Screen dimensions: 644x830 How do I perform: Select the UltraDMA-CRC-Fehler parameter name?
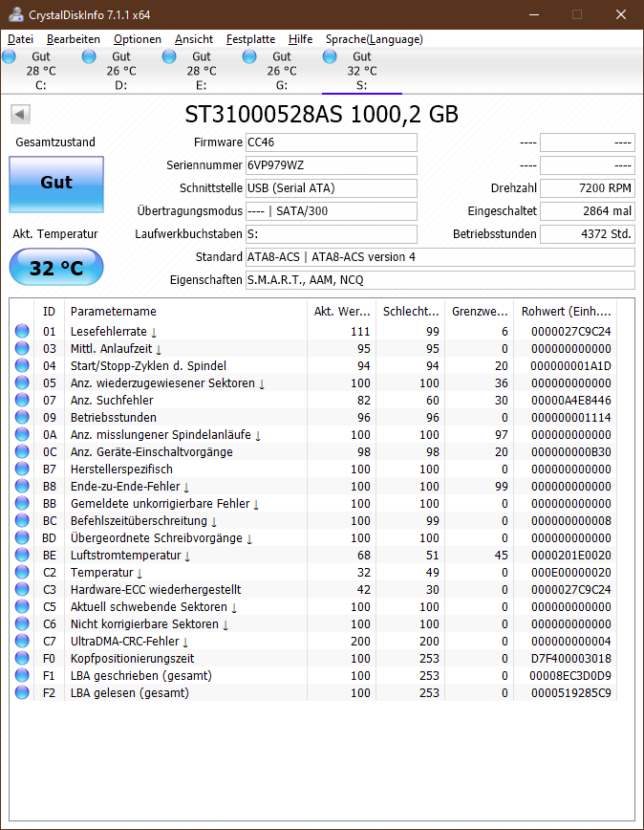coord(125,641)
